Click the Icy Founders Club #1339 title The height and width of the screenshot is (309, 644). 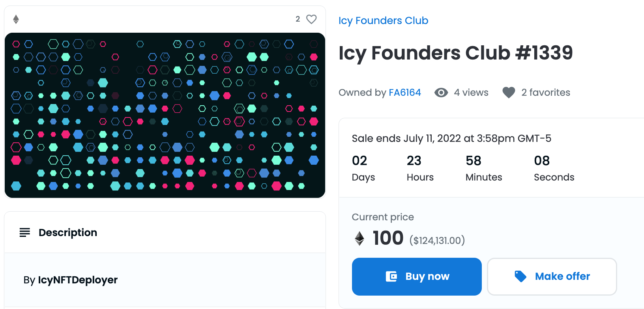click(x=456, y=53)
